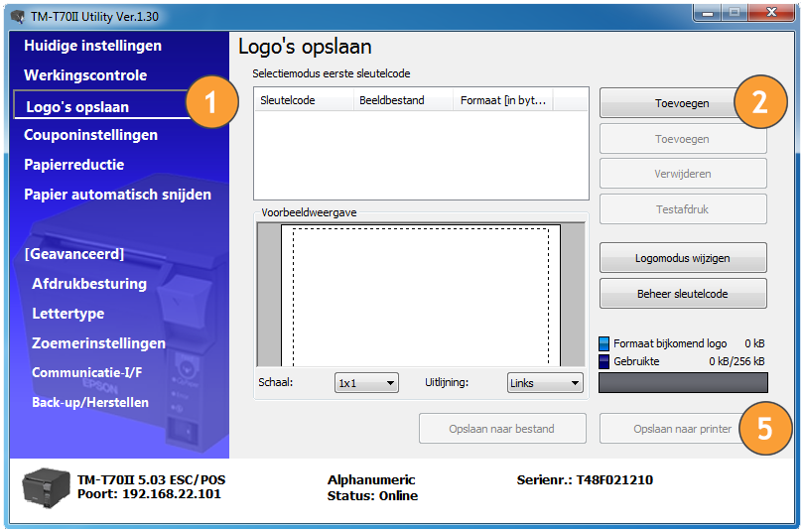The width and height of the screenshot is (803, 532).
Task: Click Logomodus wijzigen button
Action: 683,258
